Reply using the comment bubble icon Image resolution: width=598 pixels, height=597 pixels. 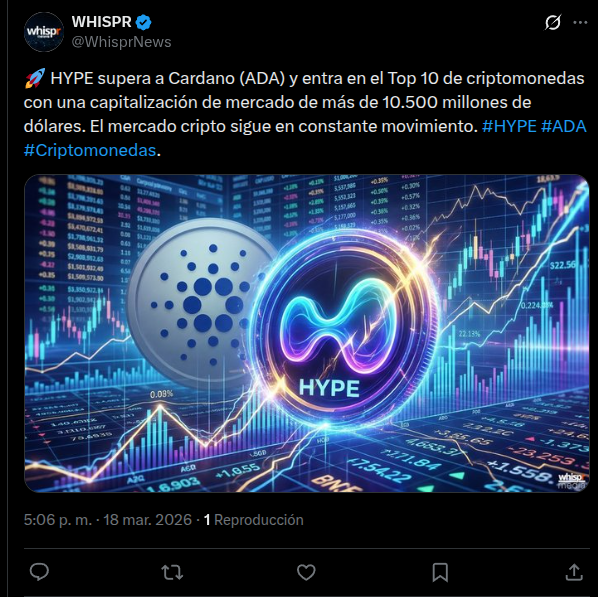tap(39, 572)
